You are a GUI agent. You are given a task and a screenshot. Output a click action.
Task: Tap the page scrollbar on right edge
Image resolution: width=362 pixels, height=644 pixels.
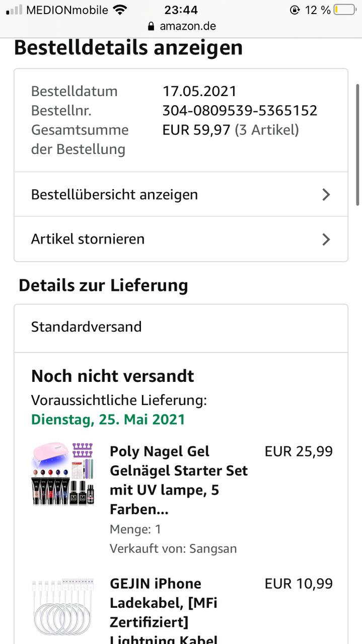pos(357,144)
